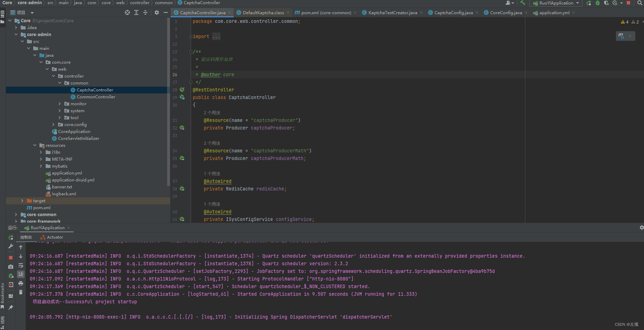Click the warnings count indicator

630,22
